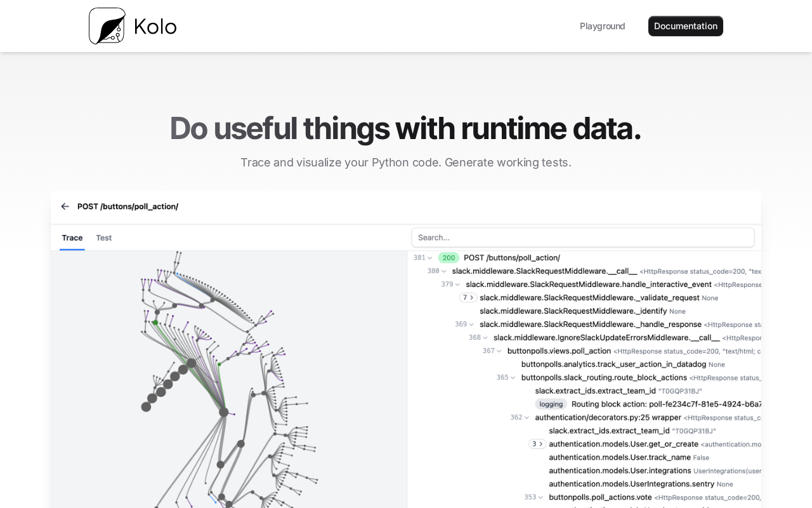Screen dimensions: 812x508
Task: Open the Playground link
Action: pos(602,26)
